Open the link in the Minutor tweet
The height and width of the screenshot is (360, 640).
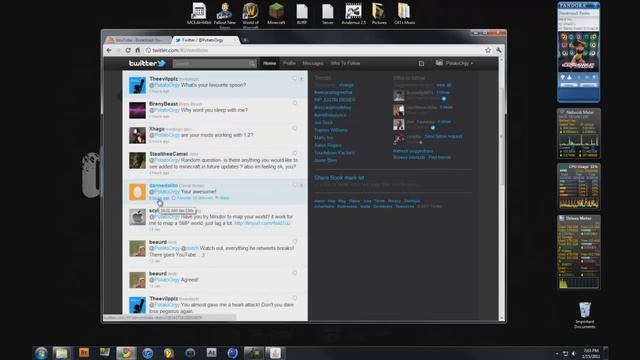click(262, 223)
